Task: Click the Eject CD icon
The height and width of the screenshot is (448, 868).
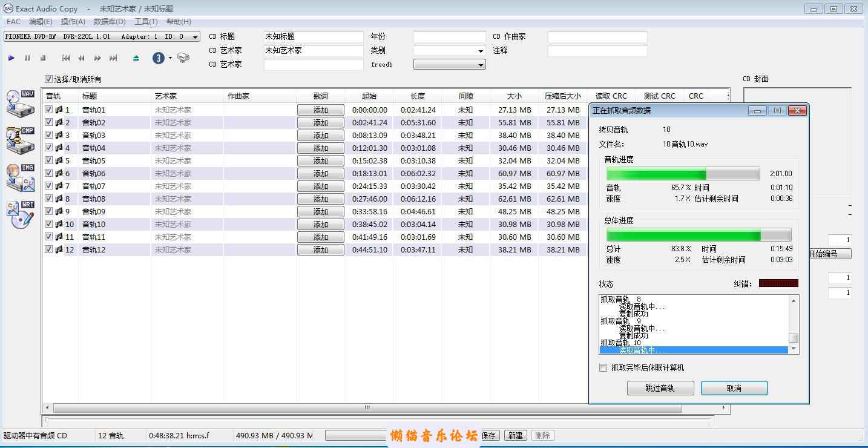Action: [x=136, y=58]
